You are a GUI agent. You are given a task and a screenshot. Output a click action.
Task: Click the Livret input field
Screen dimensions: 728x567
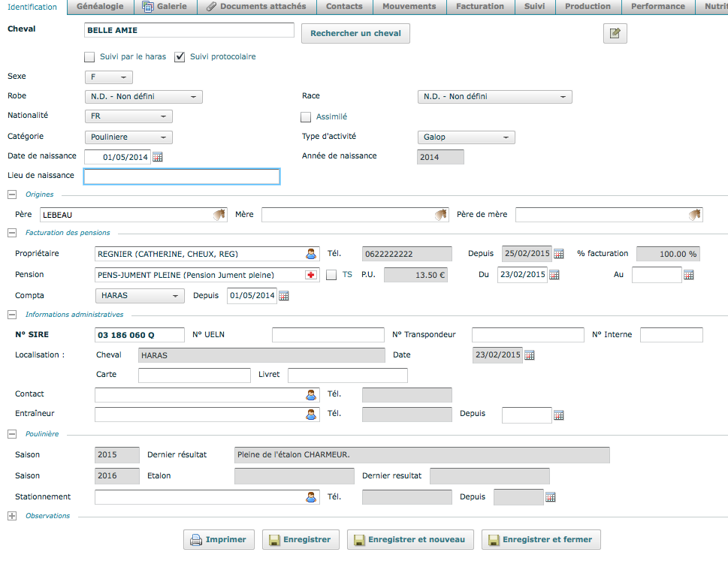click(348, 375)
